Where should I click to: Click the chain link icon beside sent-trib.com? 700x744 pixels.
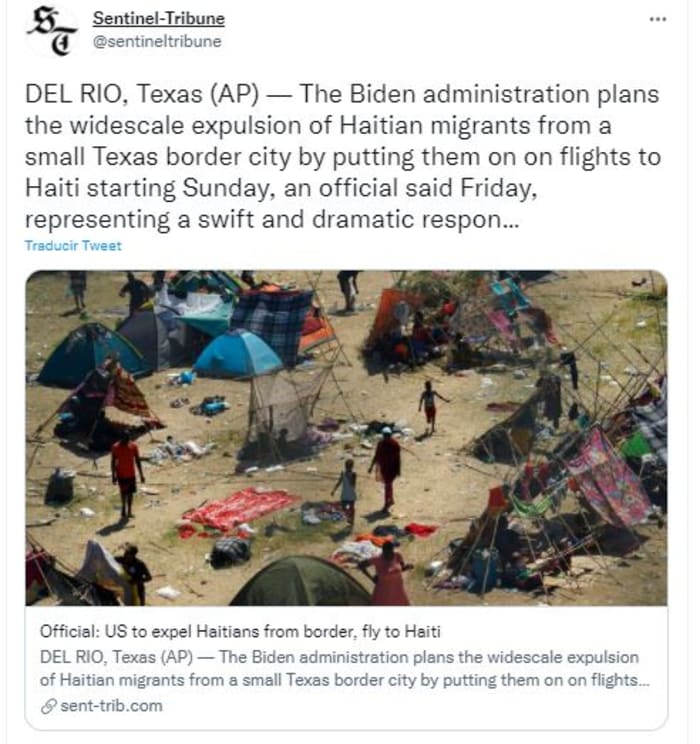click(x=48, y=706)
